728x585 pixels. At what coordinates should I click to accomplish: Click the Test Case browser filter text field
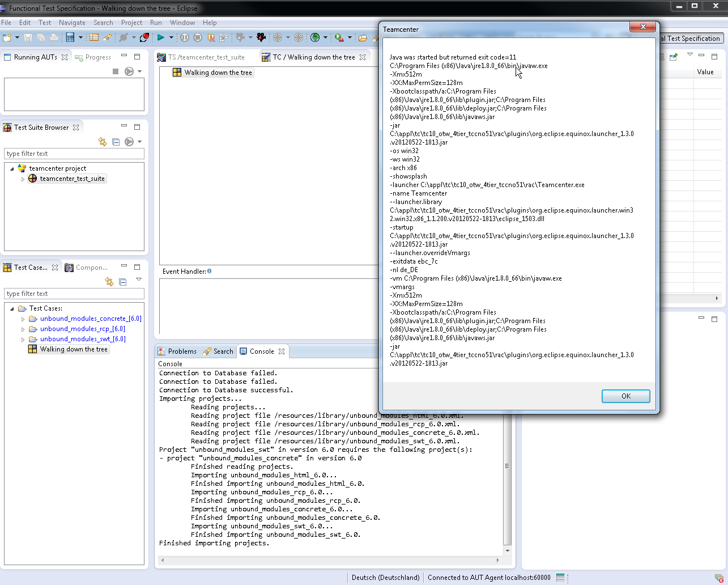coord(74,294)
